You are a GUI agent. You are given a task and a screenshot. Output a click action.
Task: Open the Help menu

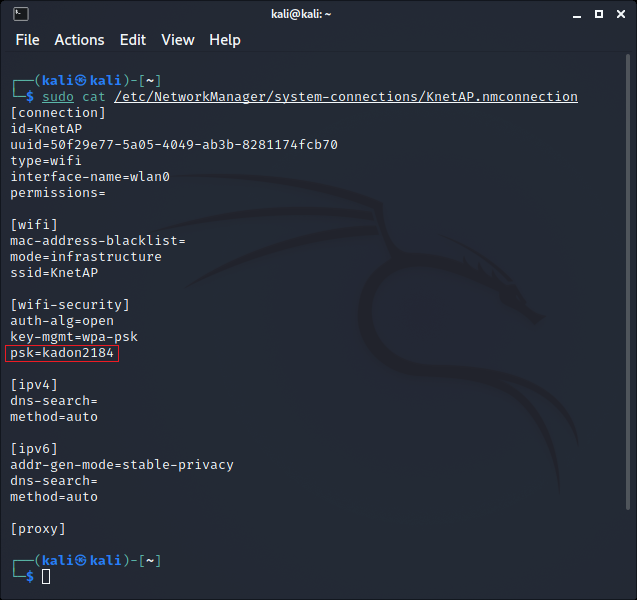[225, 40]
